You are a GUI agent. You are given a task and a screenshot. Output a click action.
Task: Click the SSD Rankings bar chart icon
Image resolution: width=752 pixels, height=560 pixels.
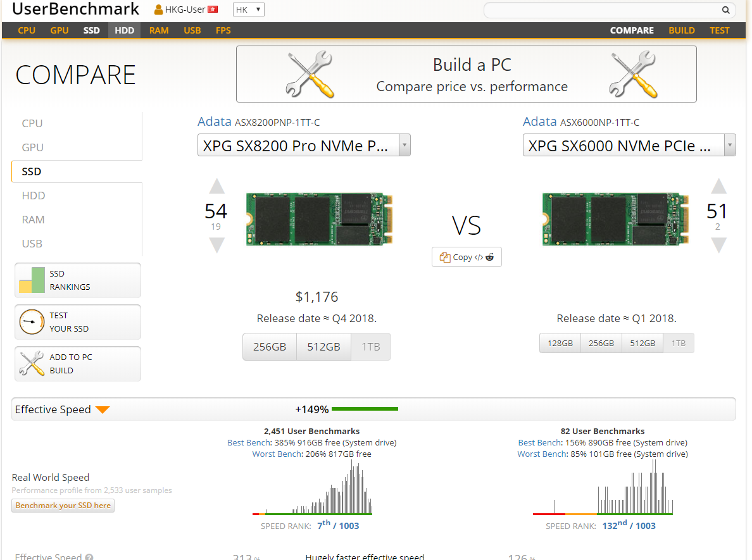tap(32, 280)
